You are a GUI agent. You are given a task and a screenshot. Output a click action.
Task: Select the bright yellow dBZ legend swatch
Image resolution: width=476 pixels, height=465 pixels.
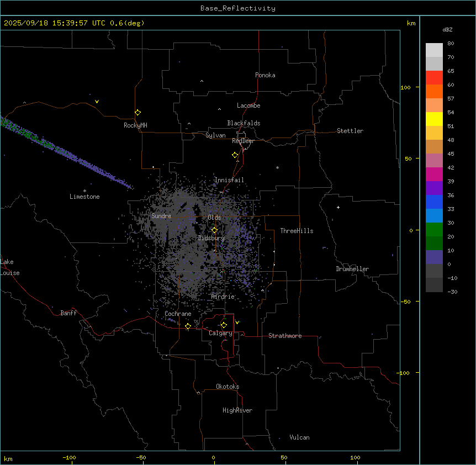point(434,119)
